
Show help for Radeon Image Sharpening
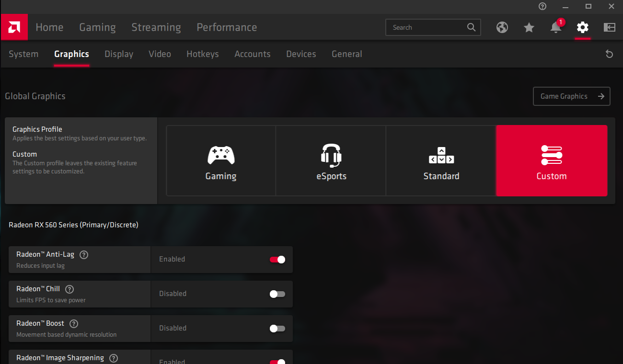click(x=114, y=358)
